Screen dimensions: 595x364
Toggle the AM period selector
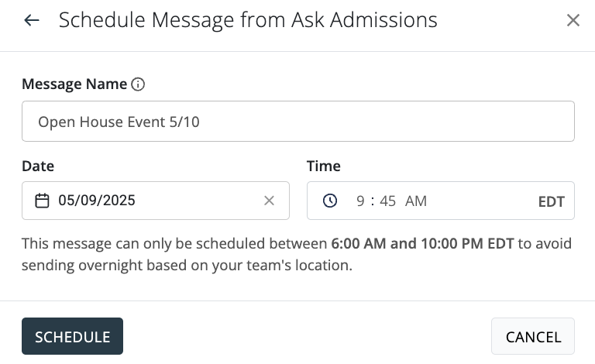tap(416, 201)
